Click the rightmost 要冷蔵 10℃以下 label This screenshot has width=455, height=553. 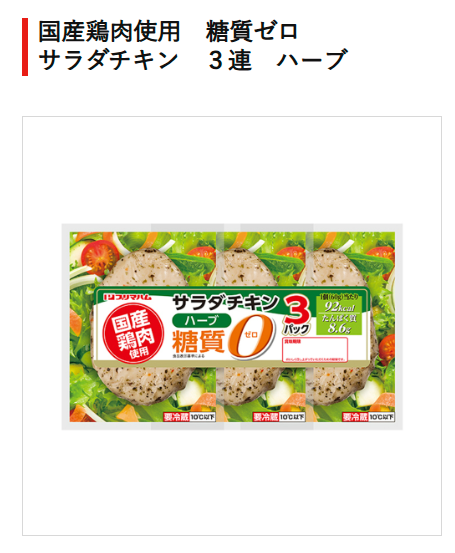[368, 417]
